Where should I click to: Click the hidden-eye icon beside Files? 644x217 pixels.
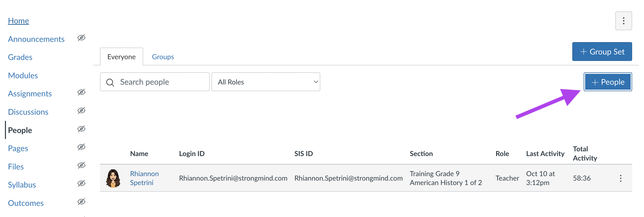(x=82, y=165)
